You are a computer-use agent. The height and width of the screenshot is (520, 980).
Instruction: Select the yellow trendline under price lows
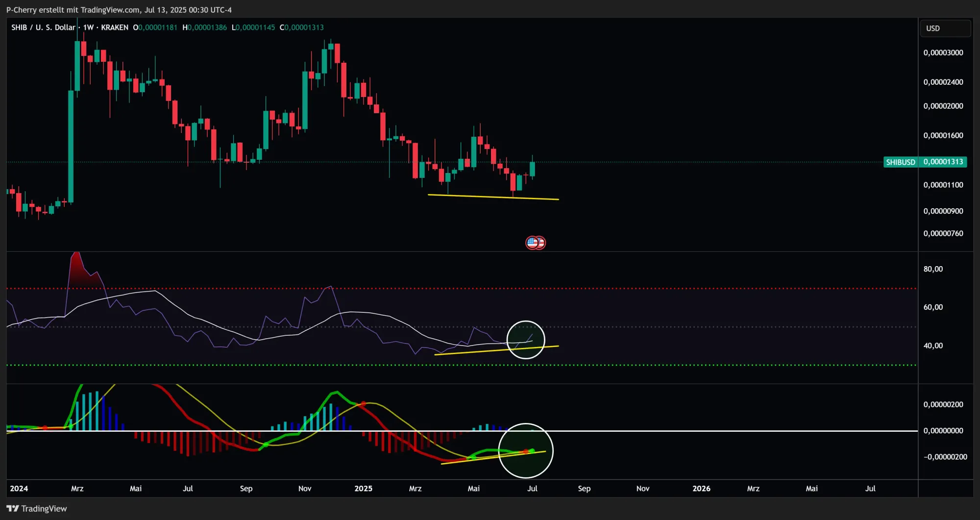(493, 197)
